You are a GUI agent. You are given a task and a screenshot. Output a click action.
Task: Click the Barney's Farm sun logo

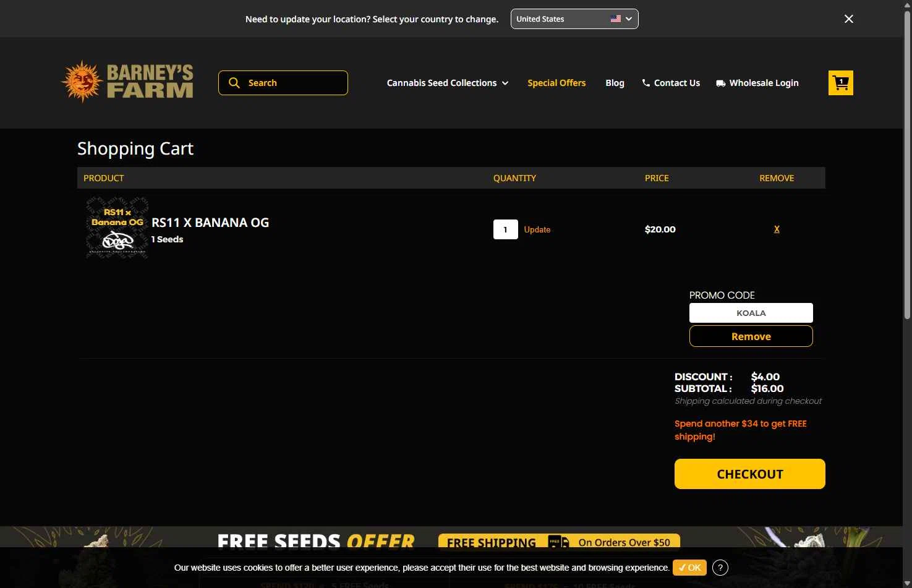pos(127,82)
